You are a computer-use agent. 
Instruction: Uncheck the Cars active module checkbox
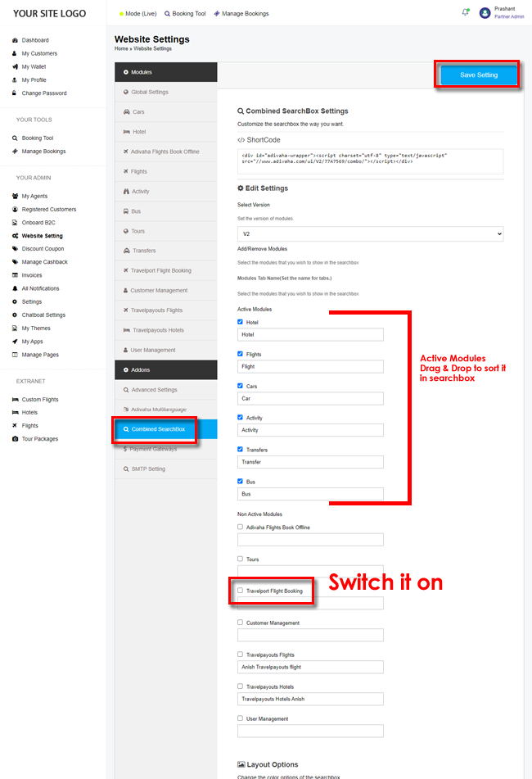coord(240,386)
